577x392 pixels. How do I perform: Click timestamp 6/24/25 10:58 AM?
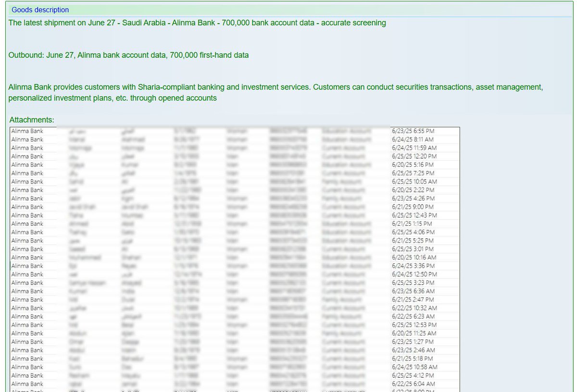coord(414,367)
